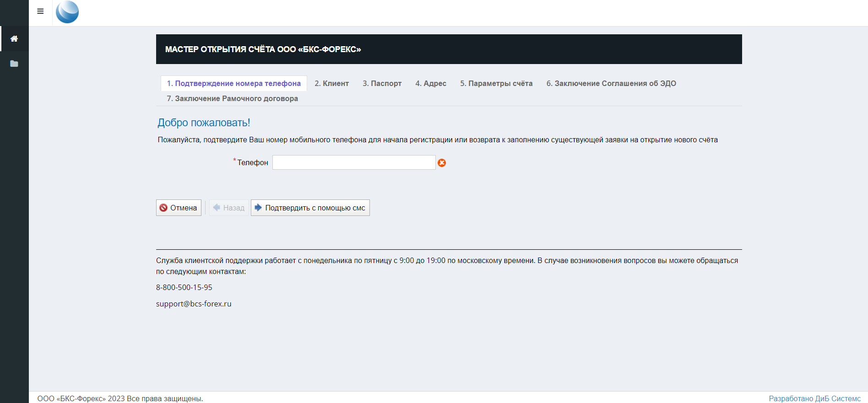The image size is (868, 403).
Task: Open 6. Заключение Соглашения об ЭДО tab
Action: (611, 83)
